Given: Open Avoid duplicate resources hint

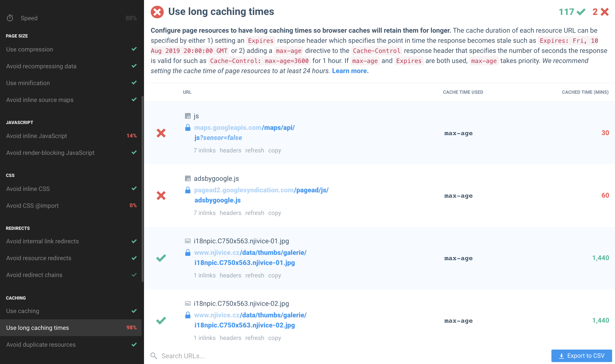Looking at the screenshot, I should click(x=41, y=345).
